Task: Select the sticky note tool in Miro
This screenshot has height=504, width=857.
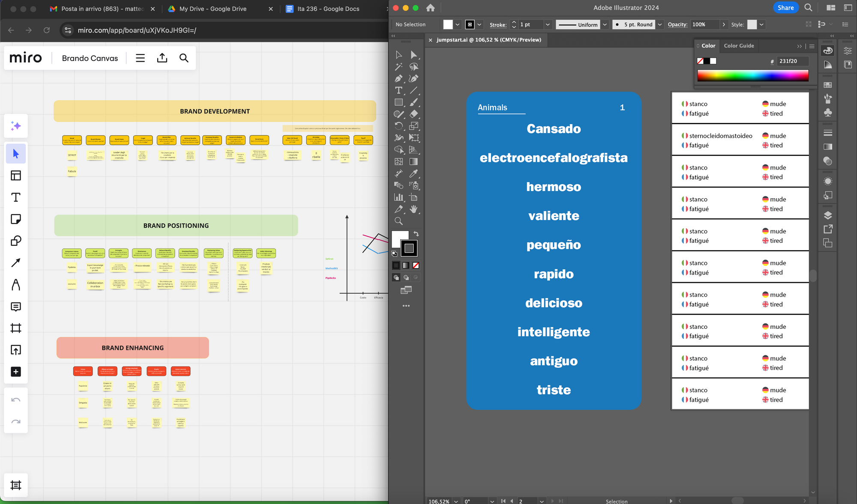Action: point(16,219)
